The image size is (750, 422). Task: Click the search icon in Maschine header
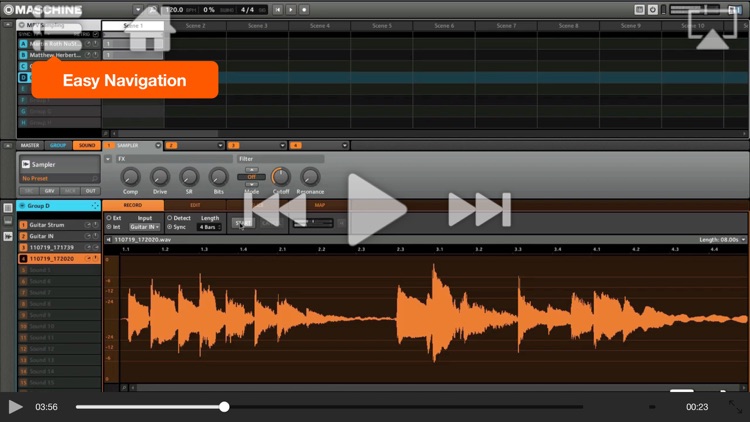[x=152, y=10]
